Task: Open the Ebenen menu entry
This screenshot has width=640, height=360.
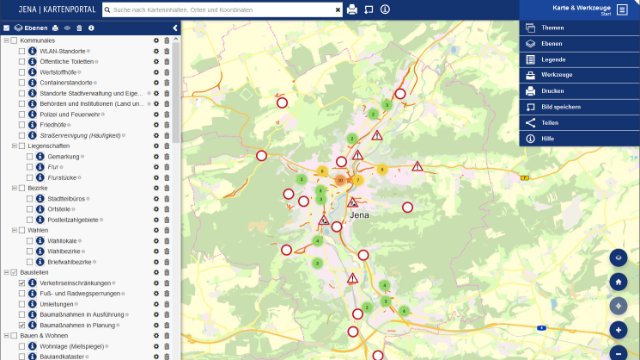Action: click(x=579, y=44)
